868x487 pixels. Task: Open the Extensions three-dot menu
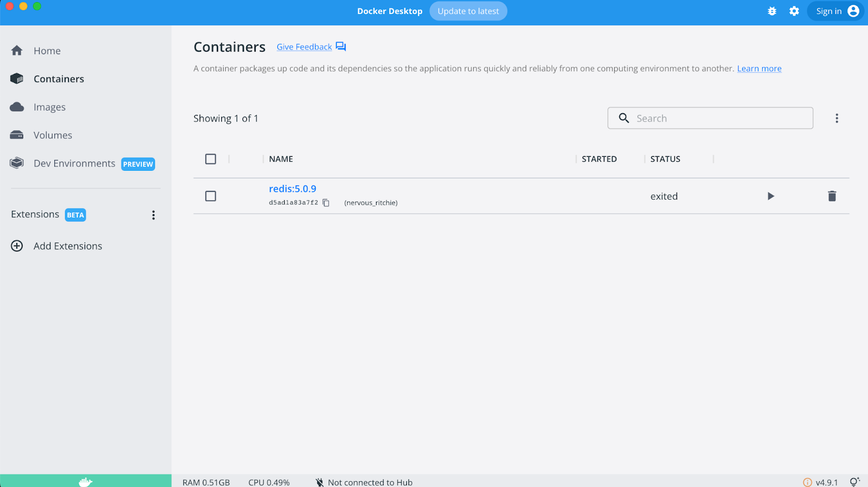tap(154, 215)
